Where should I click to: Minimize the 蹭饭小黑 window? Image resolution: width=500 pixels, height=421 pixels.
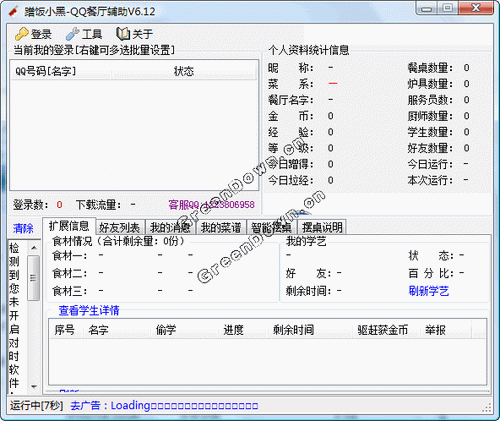tap(427, 8)
